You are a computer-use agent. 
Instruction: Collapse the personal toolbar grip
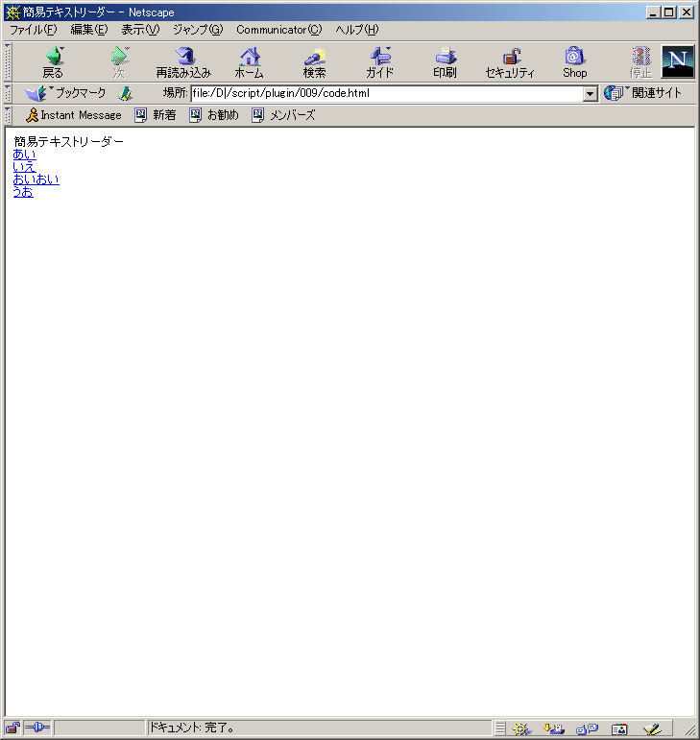(8, 115)
